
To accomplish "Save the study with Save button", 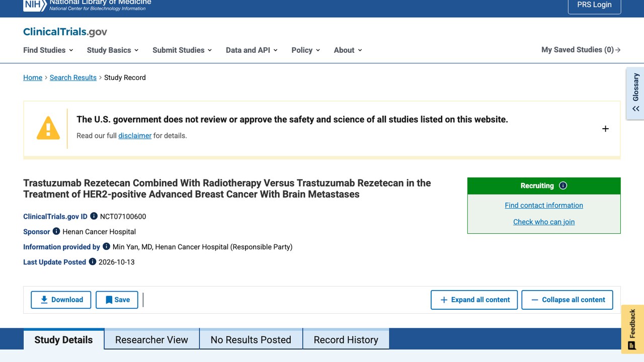I will [117, 300].
